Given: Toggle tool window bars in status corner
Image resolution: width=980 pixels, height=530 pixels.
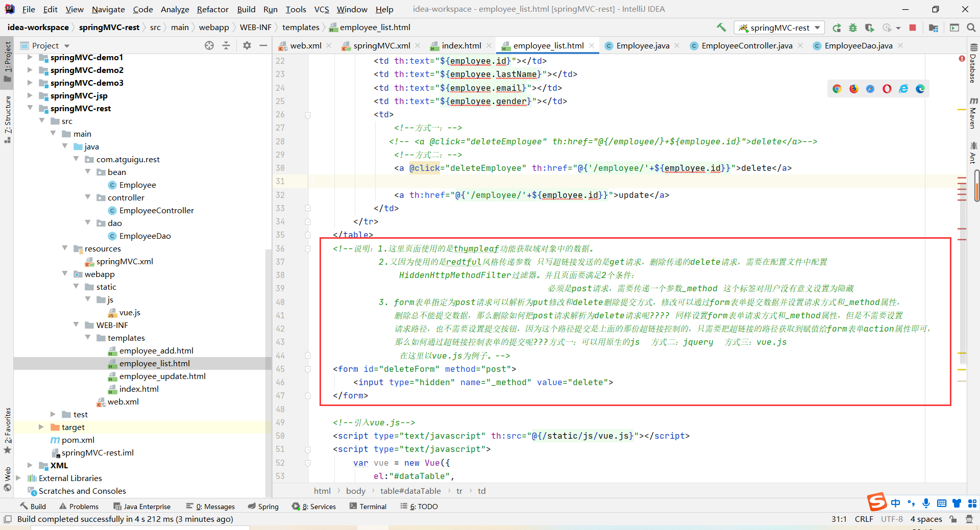Looking at the screenshot, I should click(x=7, y=519).
